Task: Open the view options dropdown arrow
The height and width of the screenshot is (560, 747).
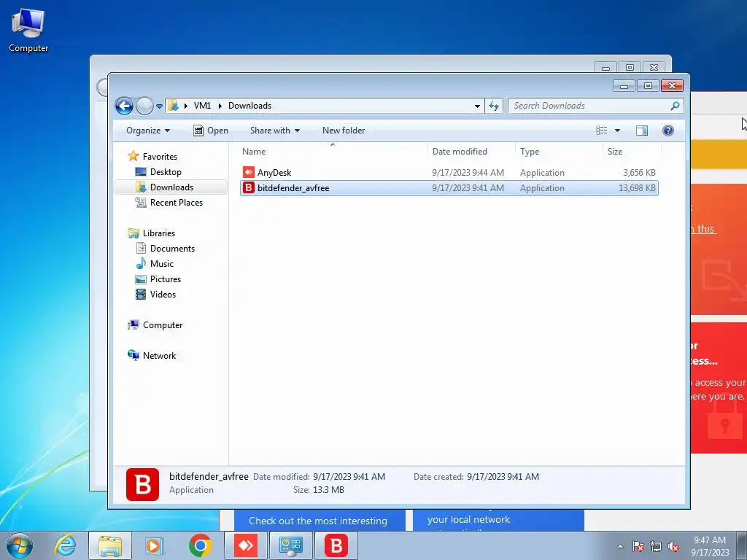Action: pos(617,131)
